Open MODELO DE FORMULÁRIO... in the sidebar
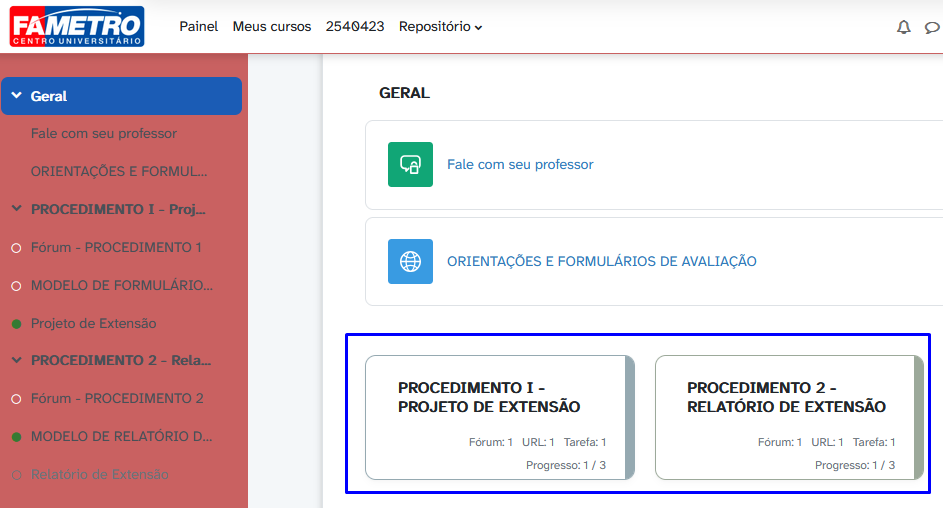Viewport: 943px width, 508px height. (121, 285)
